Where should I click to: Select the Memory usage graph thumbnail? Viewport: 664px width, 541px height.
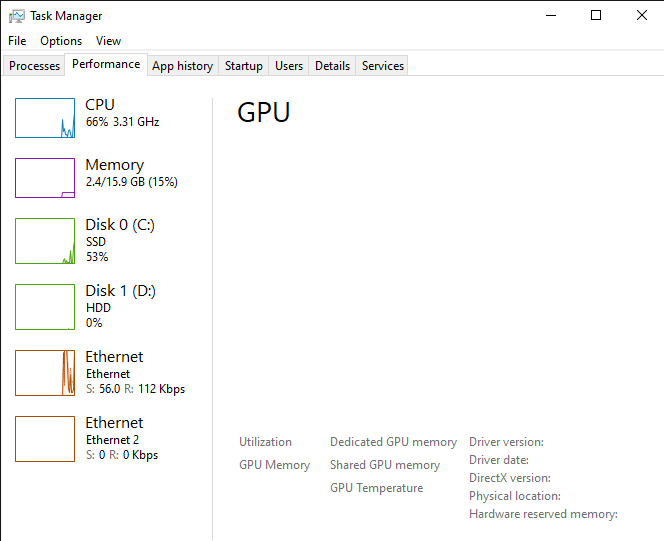pyautogui.click(x=45, y=178)
